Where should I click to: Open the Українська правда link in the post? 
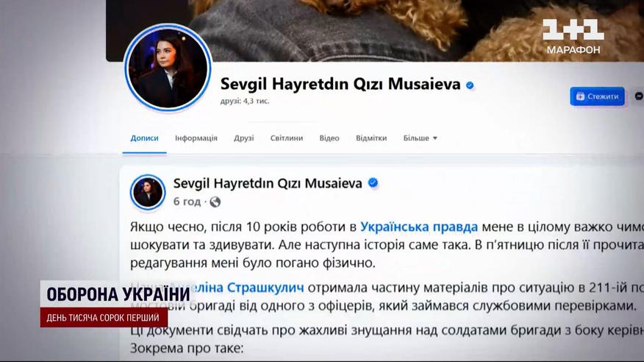click(419, 227)
